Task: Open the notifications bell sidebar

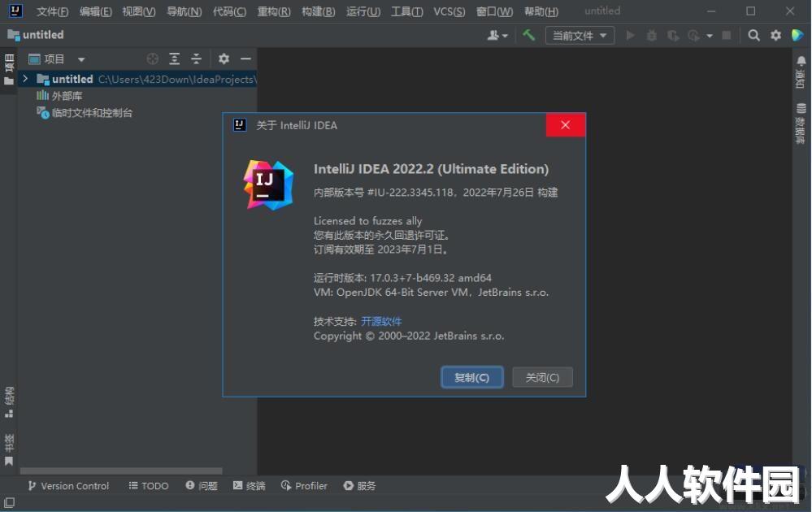Action: click(x=801, y=72)
